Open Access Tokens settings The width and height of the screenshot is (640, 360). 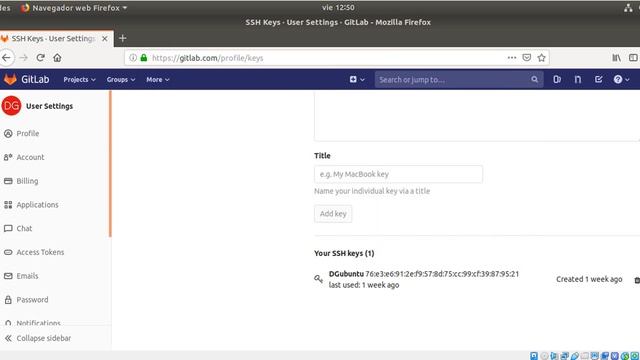[x=40, y=252]
